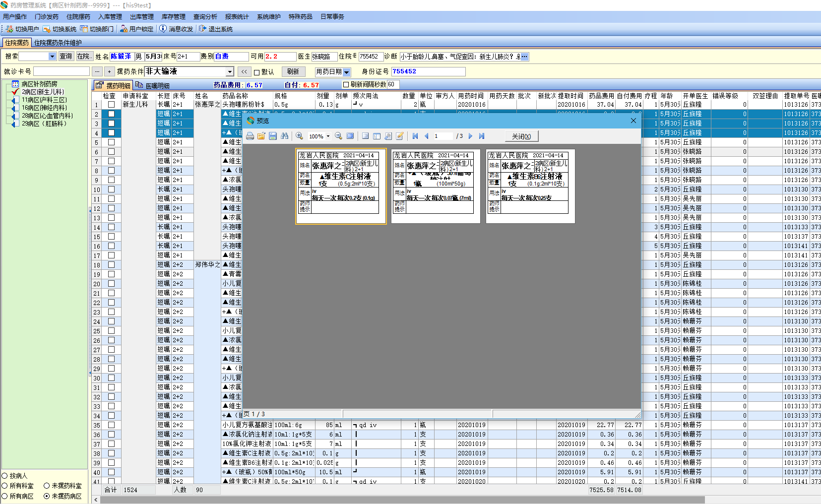Click the 就诊卡号 input field
The image size is (821, 504).
click(x=61, y=71)
